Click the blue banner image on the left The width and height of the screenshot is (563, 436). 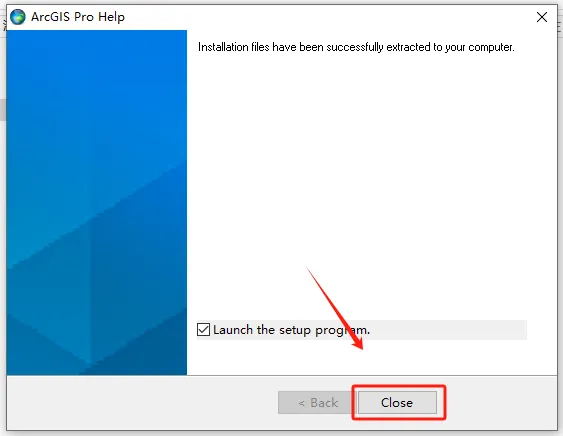pyautogui.click(x=97, y=203)
